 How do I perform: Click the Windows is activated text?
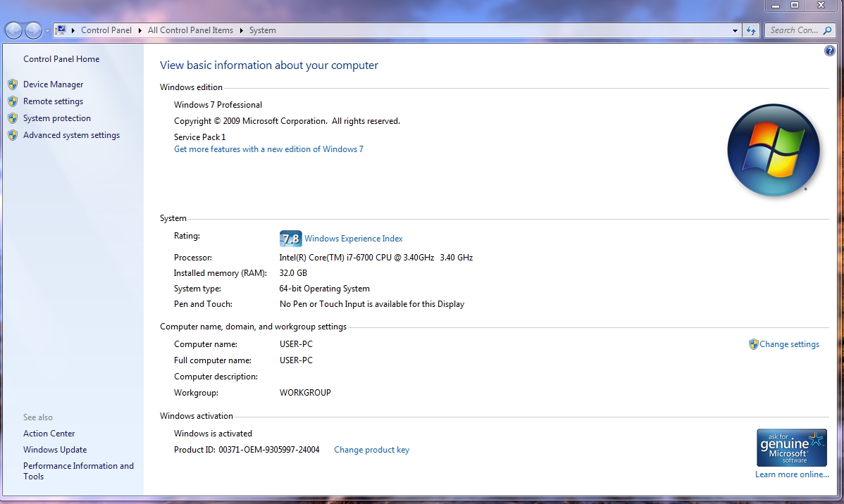click(x=213, y=434)
